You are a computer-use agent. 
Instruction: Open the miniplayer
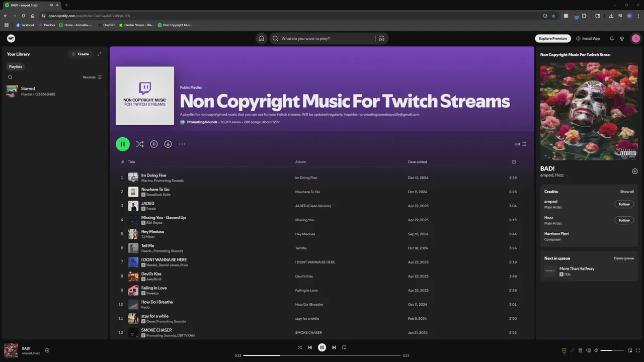coord(630,350)
